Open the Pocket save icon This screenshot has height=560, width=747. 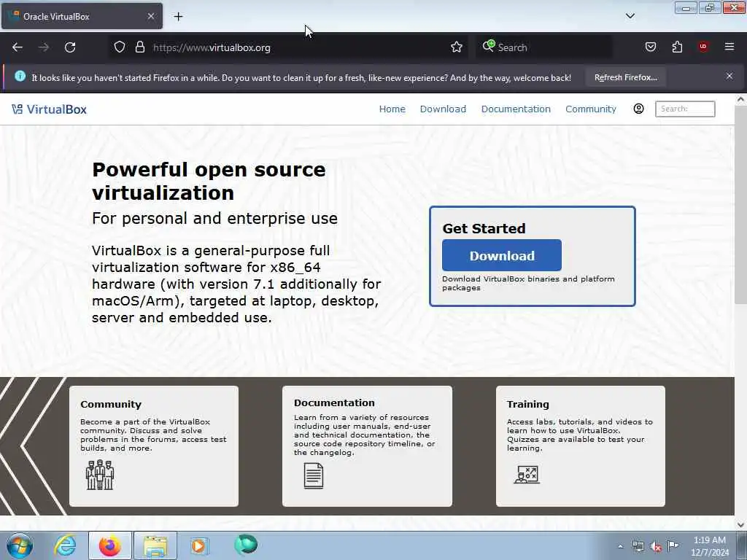coord(650,47)
